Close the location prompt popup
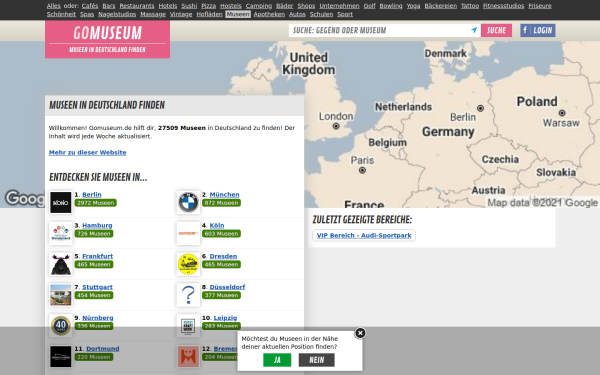The image size is (600, 375). click(360, 333)
